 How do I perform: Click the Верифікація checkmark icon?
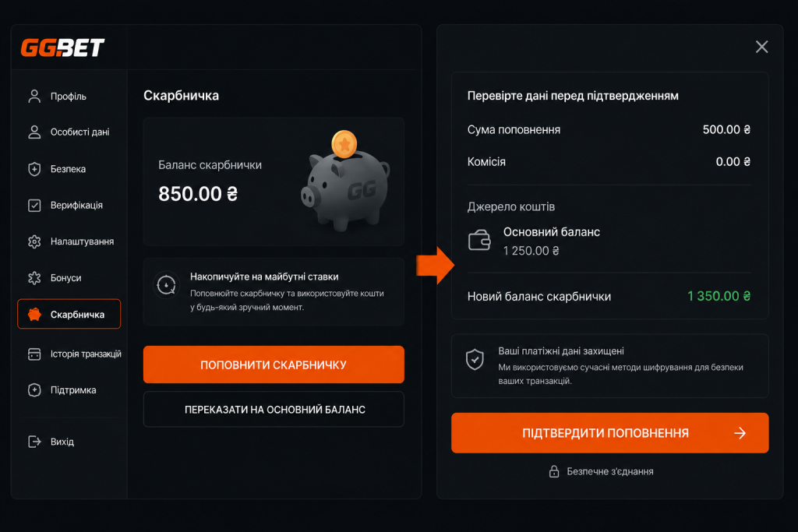[34, 206]
